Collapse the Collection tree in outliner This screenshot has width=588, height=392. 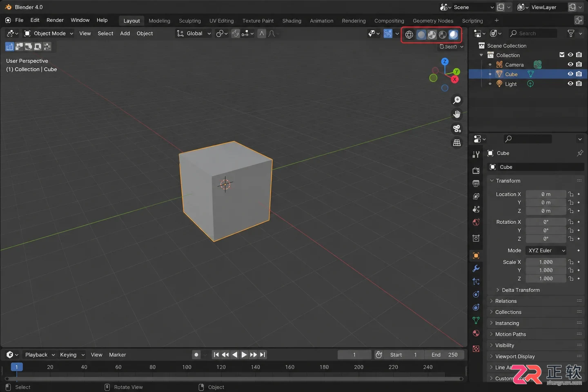[x=481, y=55]
